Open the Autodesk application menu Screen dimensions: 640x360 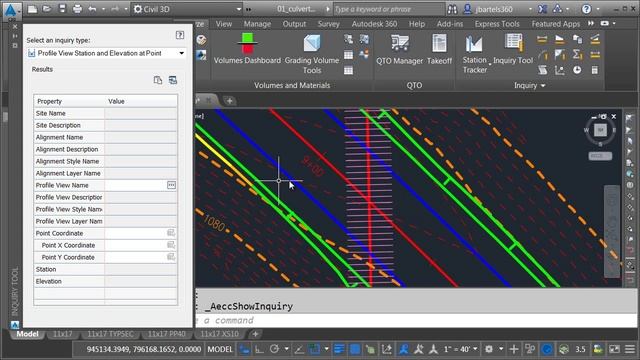11,10
